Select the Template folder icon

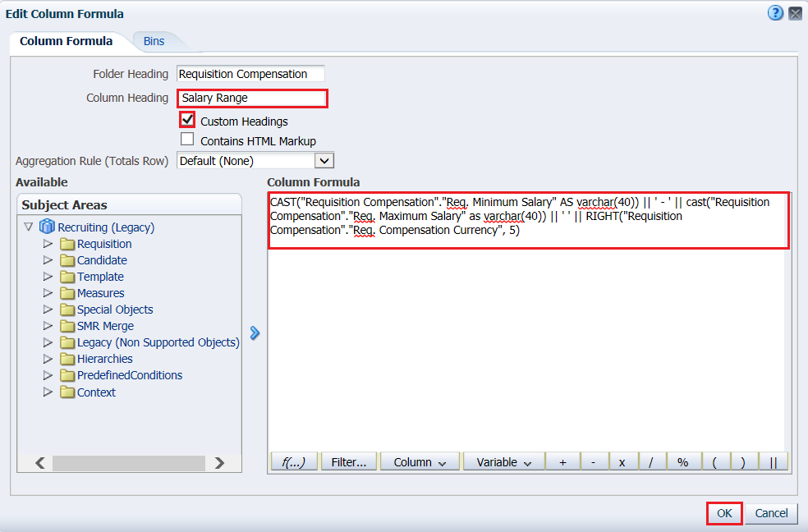pyautogui.click(x=67, y=277)
